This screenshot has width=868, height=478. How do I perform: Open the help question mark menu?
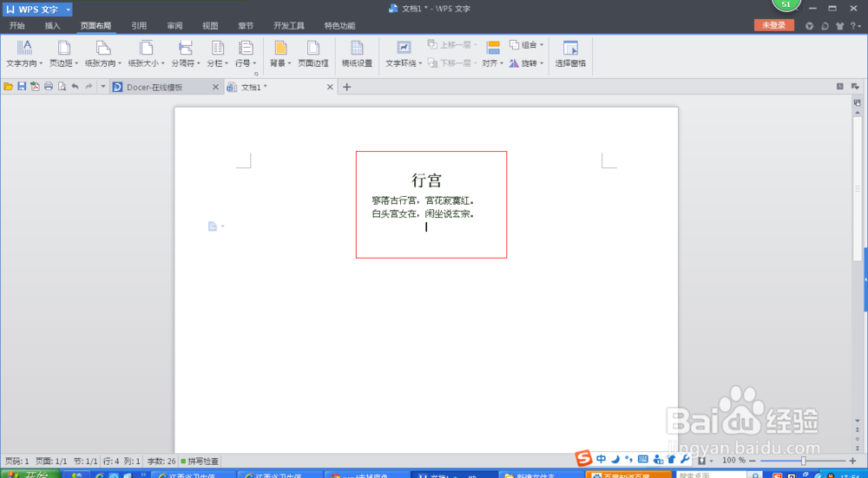tap(855, 26)
